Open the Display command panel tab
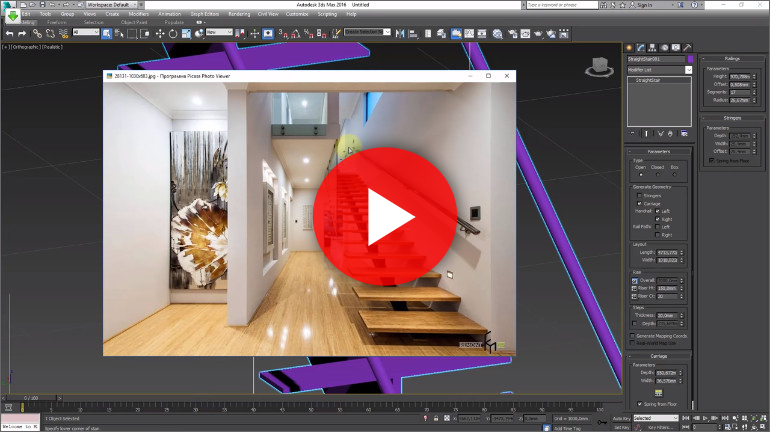 (676, 48)
